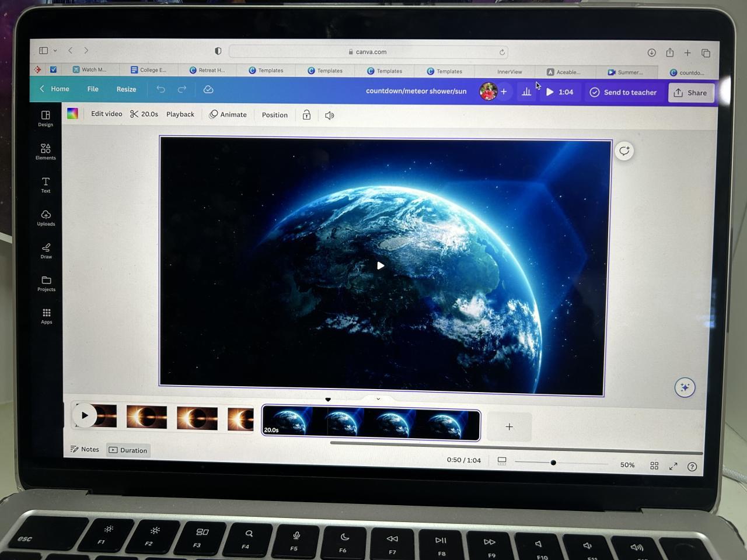
Task: Play the timeline from the start button
Action: [85, 415]
